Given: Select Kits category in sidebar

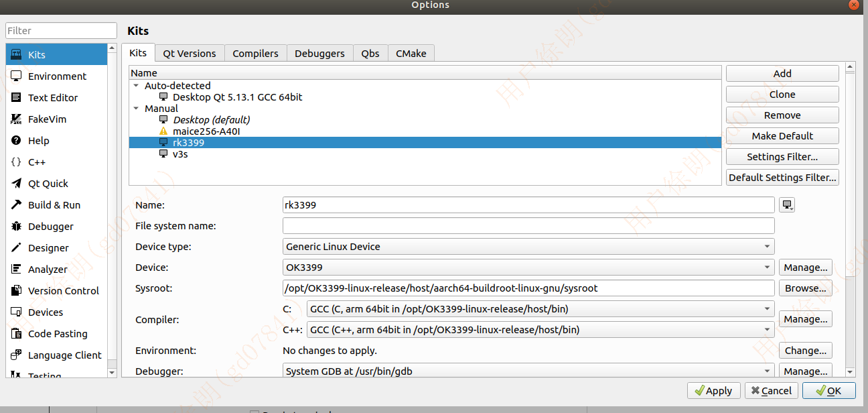Looking at the screenshot, I should point(56,55).
